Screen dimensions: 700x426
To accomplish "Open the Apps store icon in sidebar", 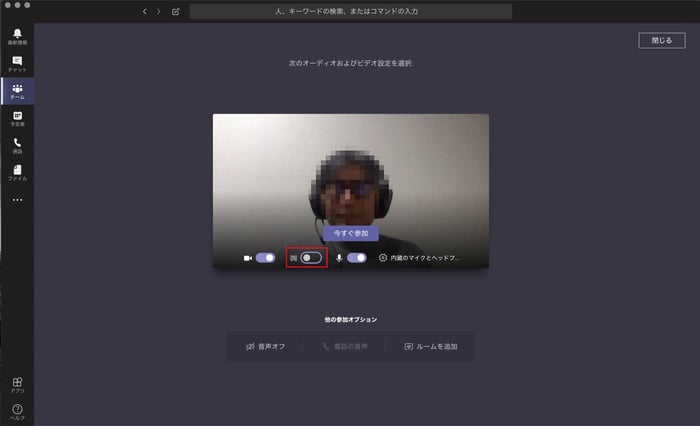I will [17, 385].
